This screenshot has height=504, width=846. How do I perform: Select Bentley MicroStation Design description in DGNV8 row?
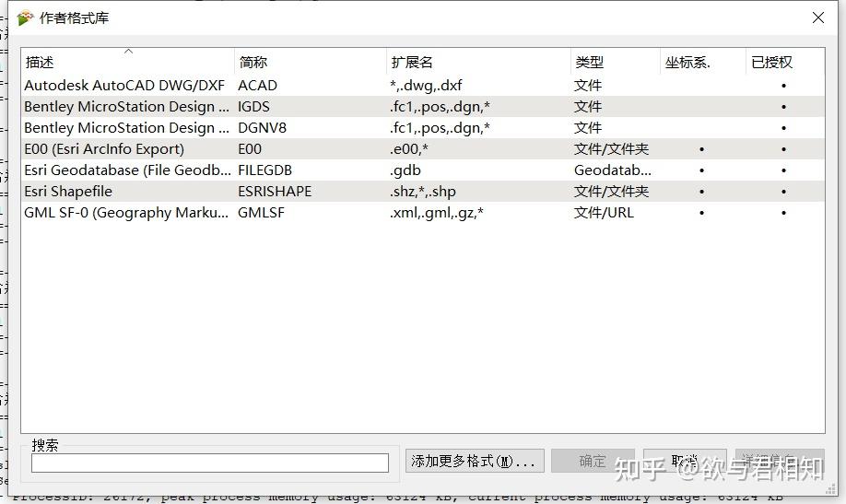coord(126,128)
